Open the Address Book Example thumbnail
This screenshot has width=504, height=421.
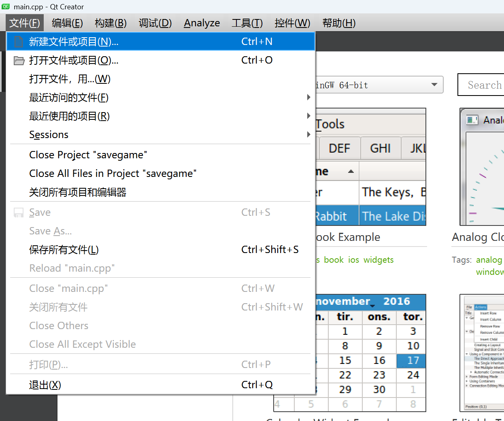coord(370,167)
